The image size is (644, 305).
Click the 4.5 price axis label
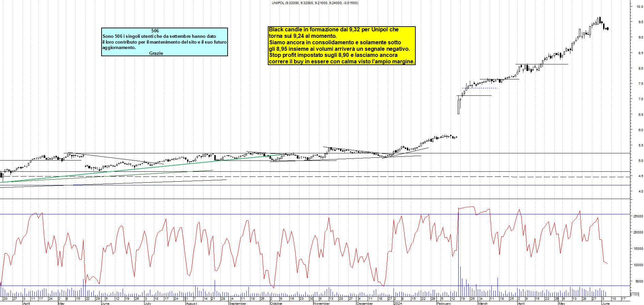641,176
